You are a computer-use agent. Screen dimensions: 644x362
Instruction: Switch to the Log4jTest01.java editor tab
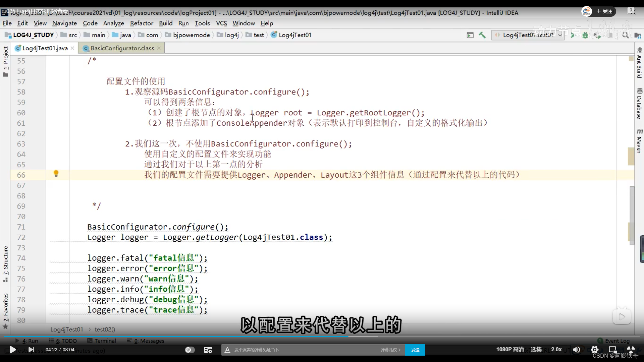click(x=45, y=48)
